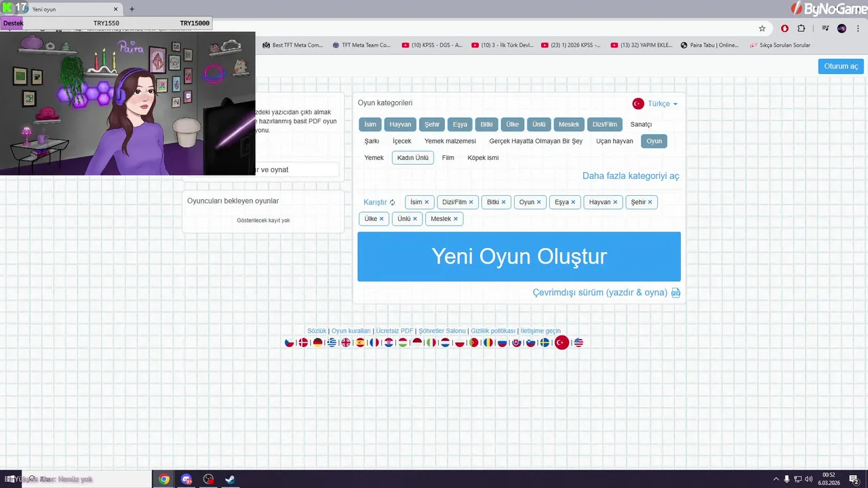This screenshot has width=868, height=488.
Task: Select the United States flag icon
Action: [x=578, y=343]
